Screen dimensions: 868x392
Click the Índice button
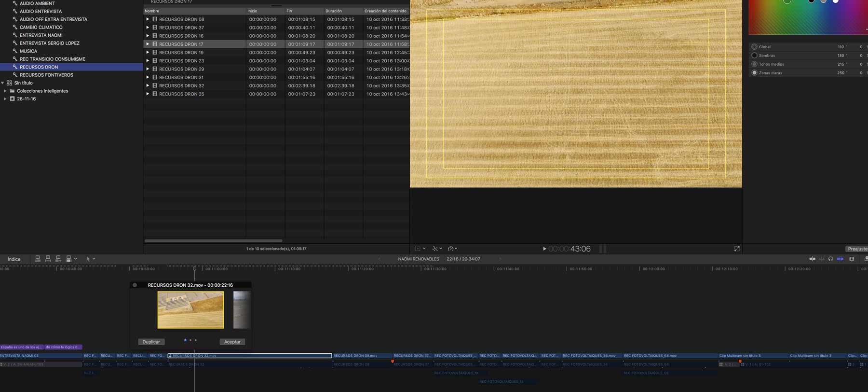tap(14, 259)
